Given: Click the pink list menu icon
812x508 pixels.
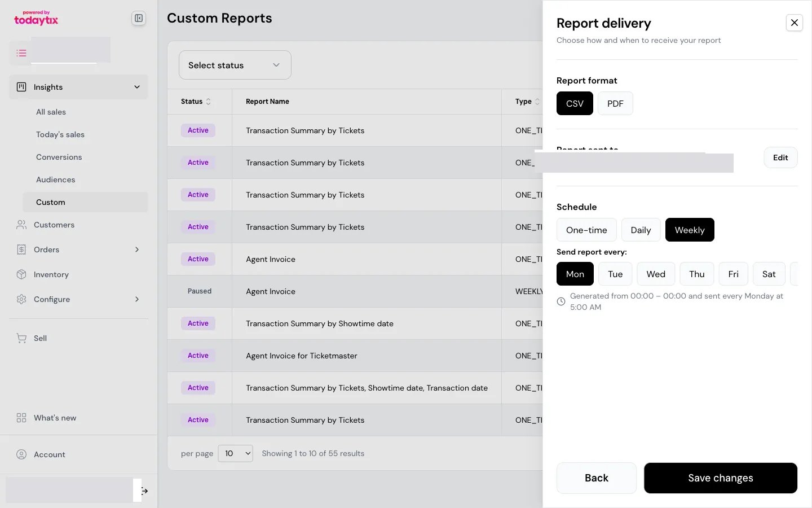Looking at the screenshot, I should pyautogui.click(x=21, y=53).
